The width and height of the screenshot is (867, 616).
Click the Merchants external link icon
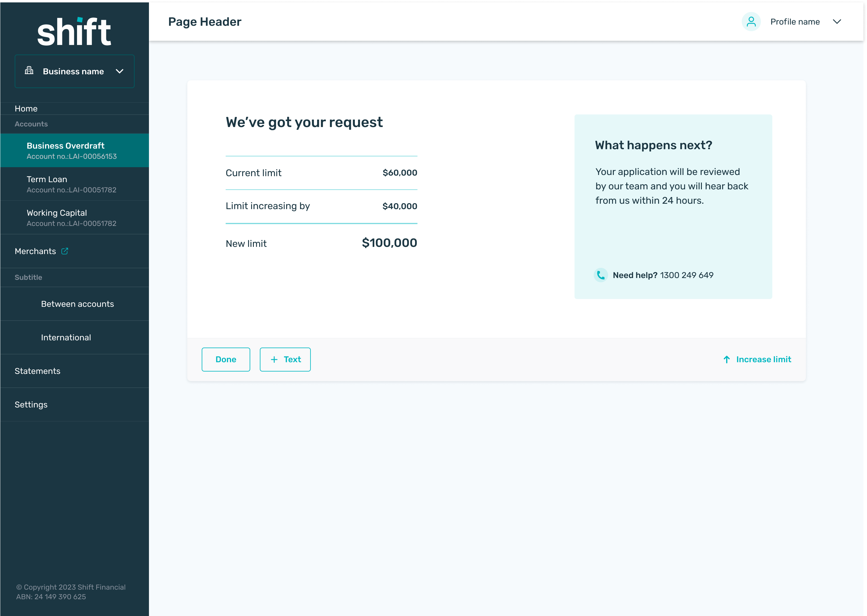coord(65,251)
